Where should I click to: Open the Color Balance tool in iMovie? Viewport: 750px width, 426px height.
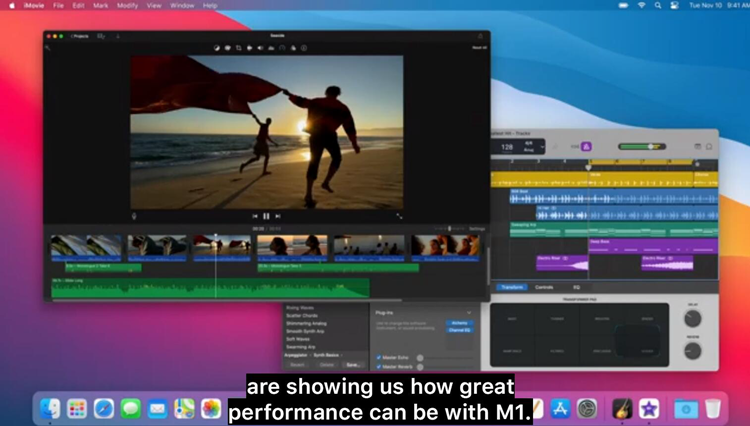click(217, 48)
